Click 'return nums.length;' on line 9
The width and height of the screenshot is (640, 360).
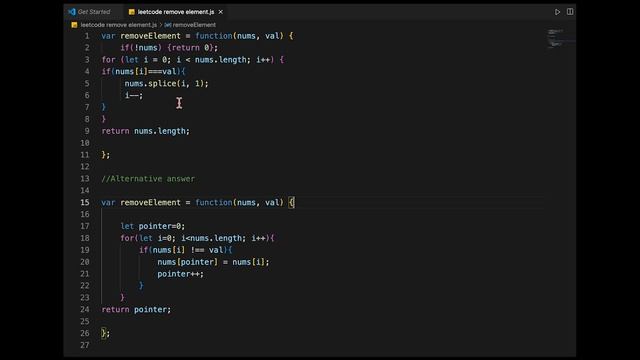click(145, 131)
